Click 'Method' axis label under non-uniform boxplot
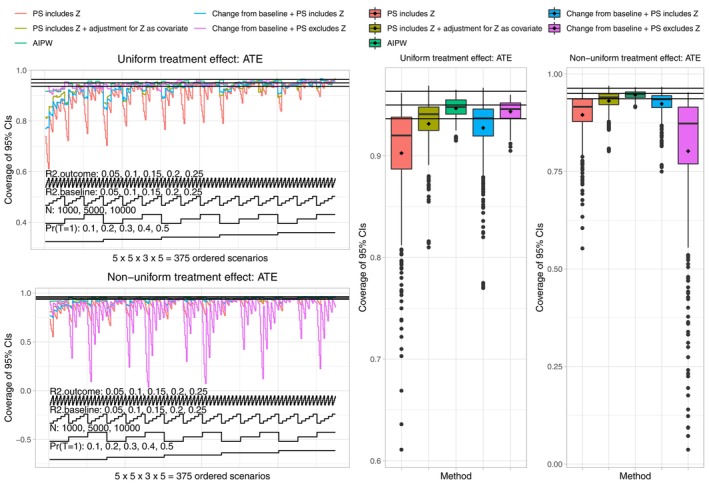 point(635,476)
